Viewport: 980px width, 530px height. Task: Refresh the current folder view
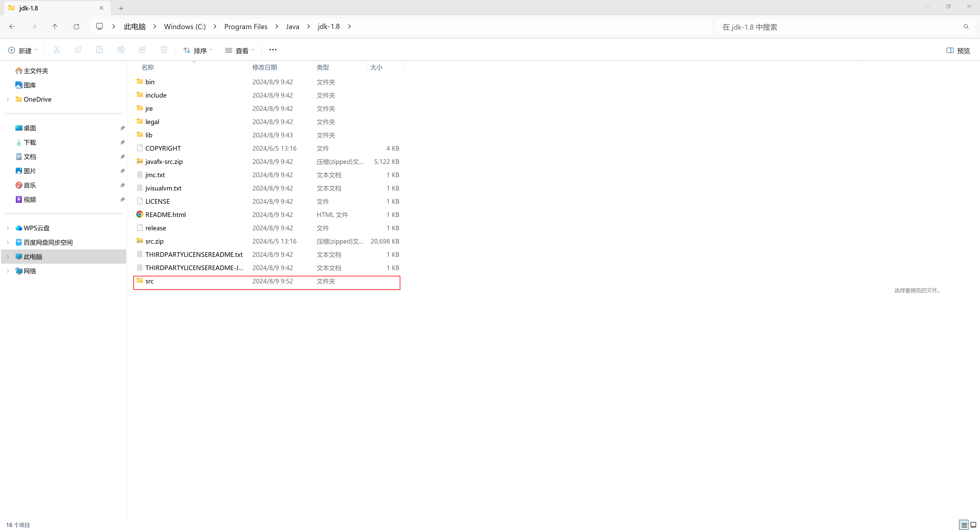click(77, 27)
